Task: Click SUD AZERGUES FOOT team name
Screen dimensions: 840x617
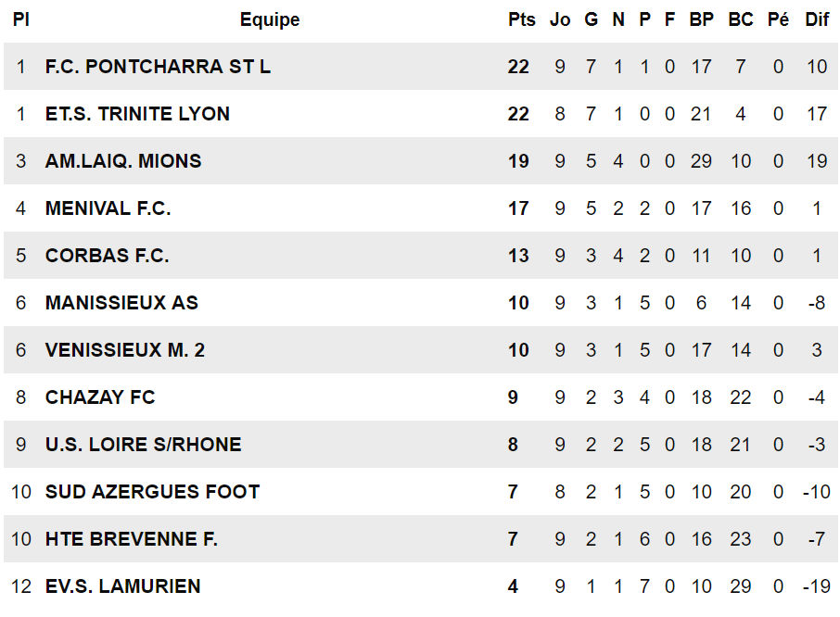Action: (x=152, y=492)
